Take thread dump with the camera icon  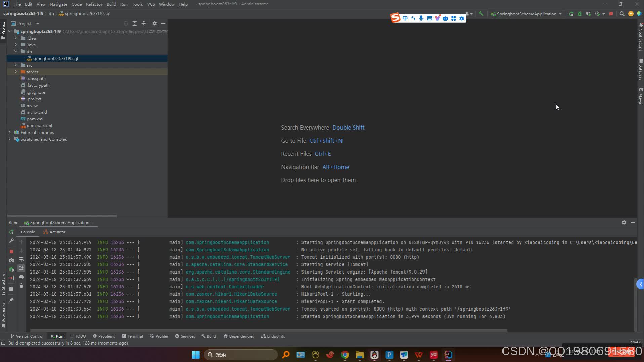11,260
